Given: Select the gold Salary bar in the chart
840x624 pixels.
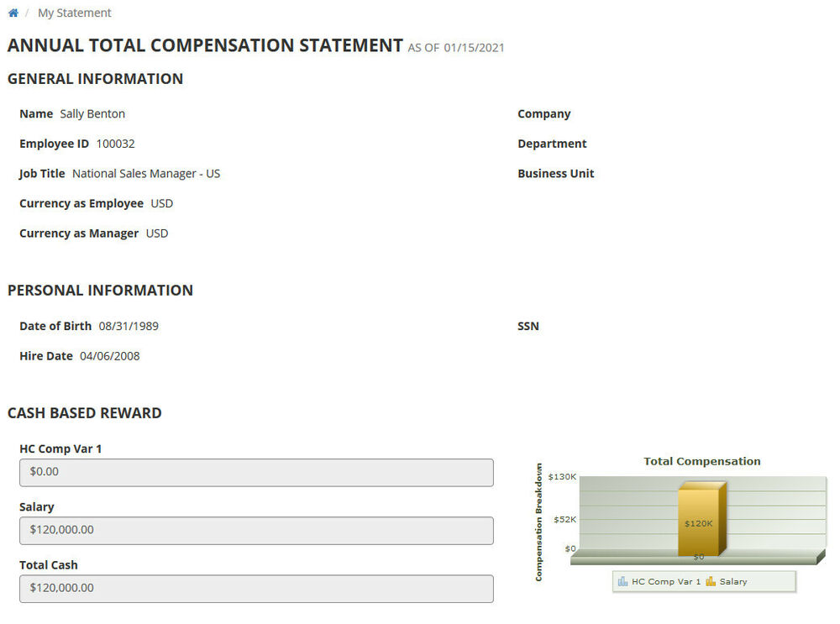Looking at the screenshot, I should tap(701, 520).
